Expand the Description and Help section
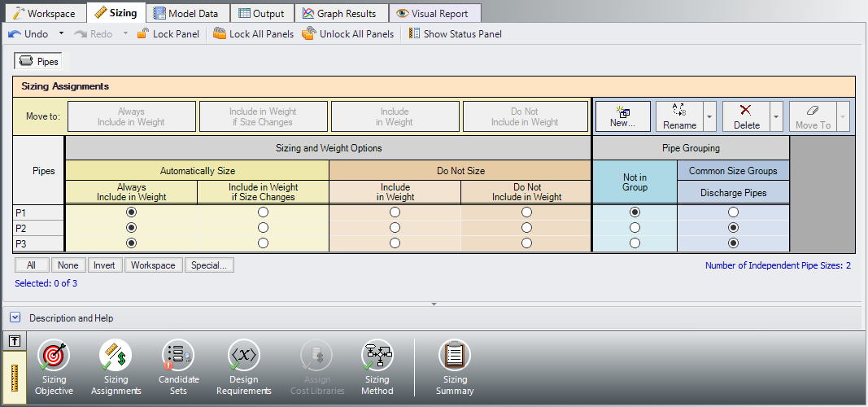Screen dimensions: 868x407 15,318
